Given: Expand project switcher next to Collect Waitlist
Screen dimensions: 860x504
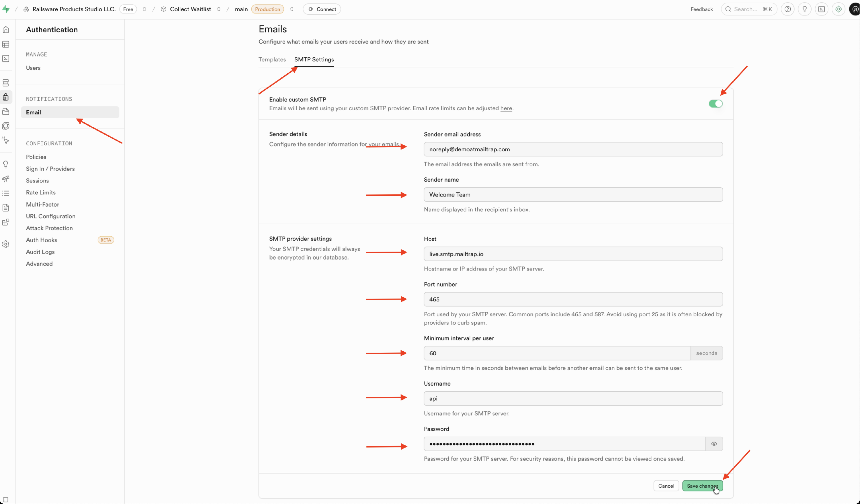Looking at the screenshot, I should click(x=219, y=9).
